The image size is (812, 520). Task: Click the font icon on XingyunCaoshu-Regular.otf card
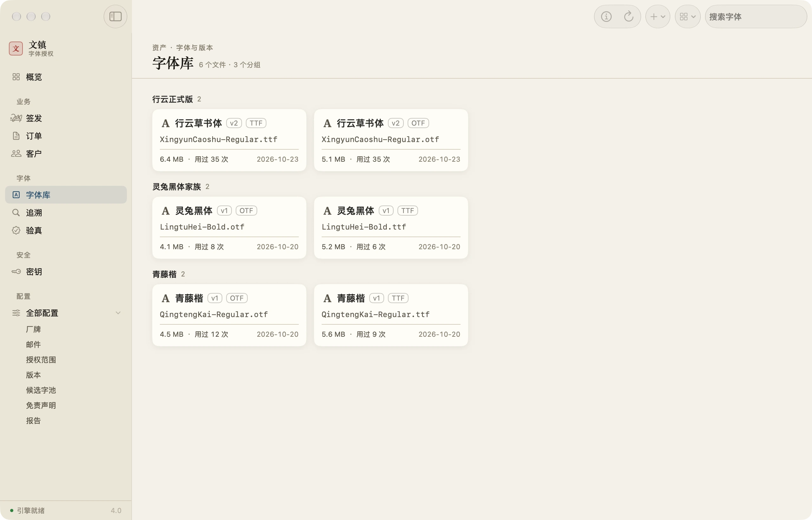pyautogui.click(x=327, y=123)
